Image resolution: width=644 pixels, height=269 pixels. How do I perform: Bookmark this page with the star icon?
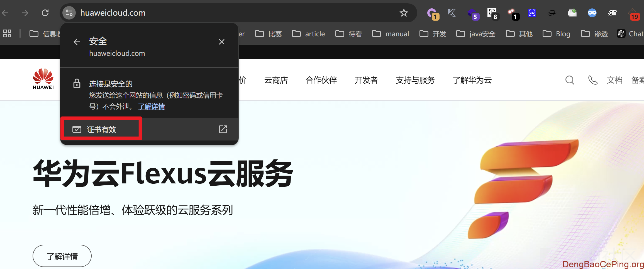(404, 13)
